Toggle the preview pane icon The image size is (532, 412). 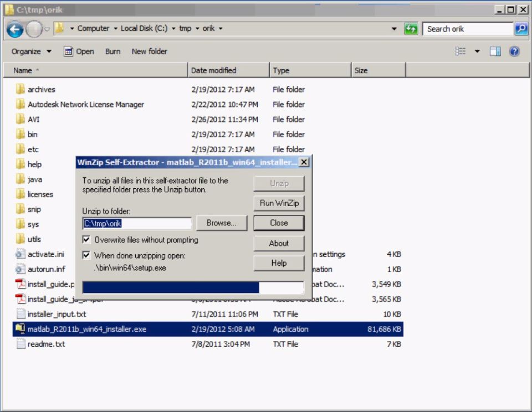[x=495, y=51]
